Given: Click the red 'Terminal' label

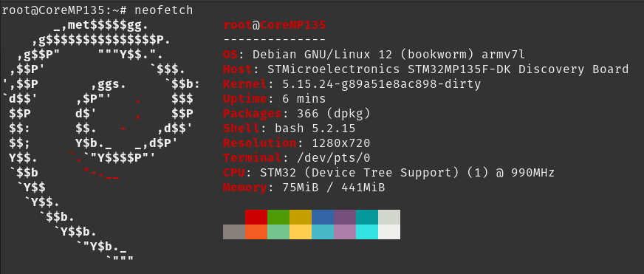Looking at the screenshot, I should coord(253,158).
